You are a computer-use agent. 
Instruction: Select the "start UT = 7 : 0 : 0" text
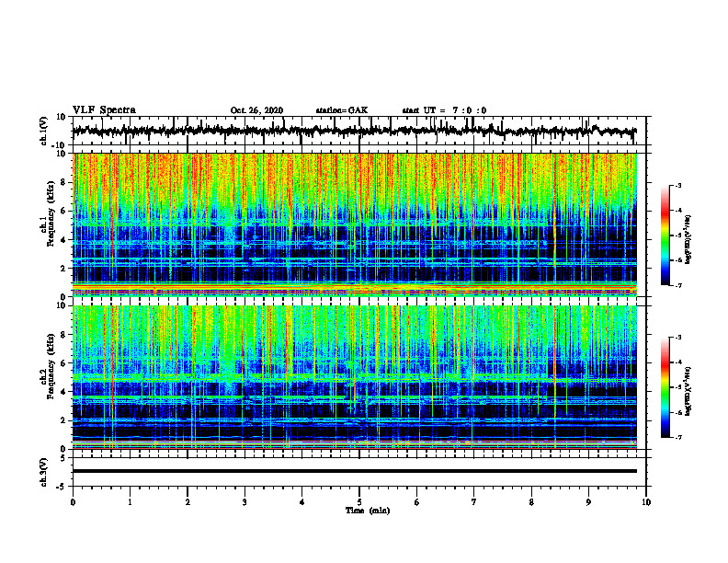pyautogui.click(x=444, y=110)
